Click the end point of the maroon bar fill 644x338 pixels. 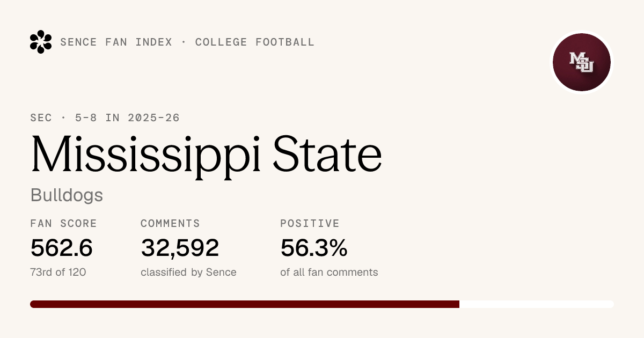pos(459,304)
